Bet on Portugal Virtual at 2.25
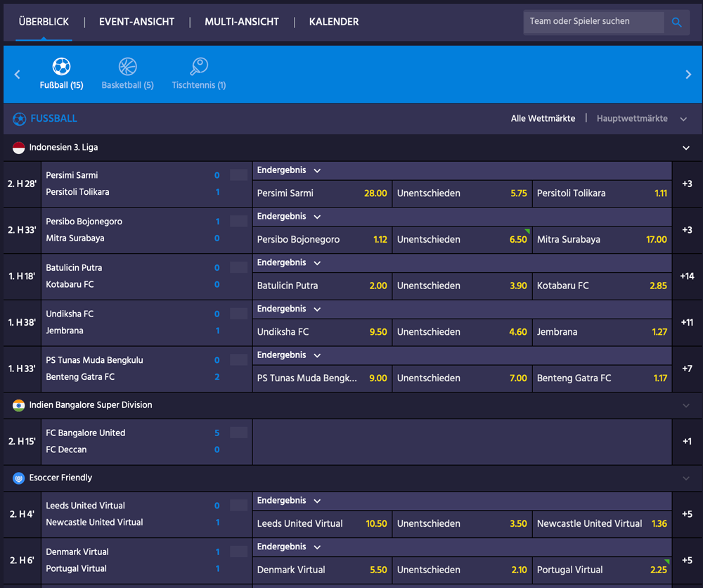Screen dimensions: 703x588 click(x=602, y=570)
